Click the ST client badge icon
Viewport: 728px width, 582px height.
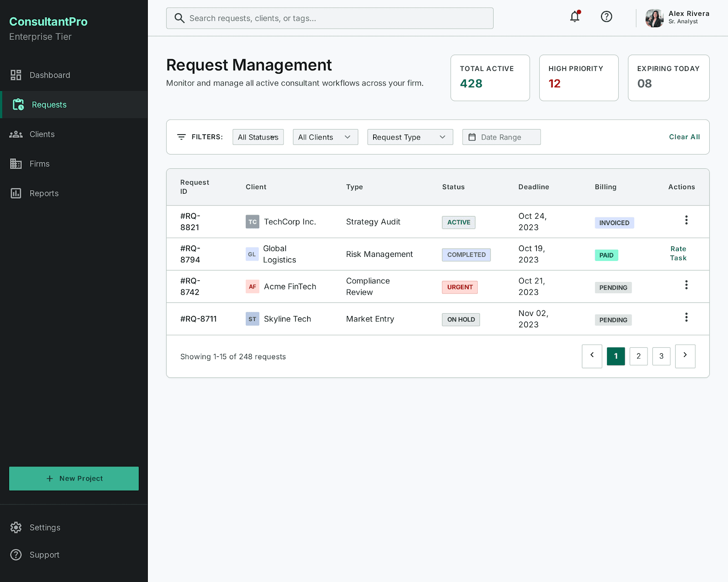pyautogui.click(x=253, y=319)
